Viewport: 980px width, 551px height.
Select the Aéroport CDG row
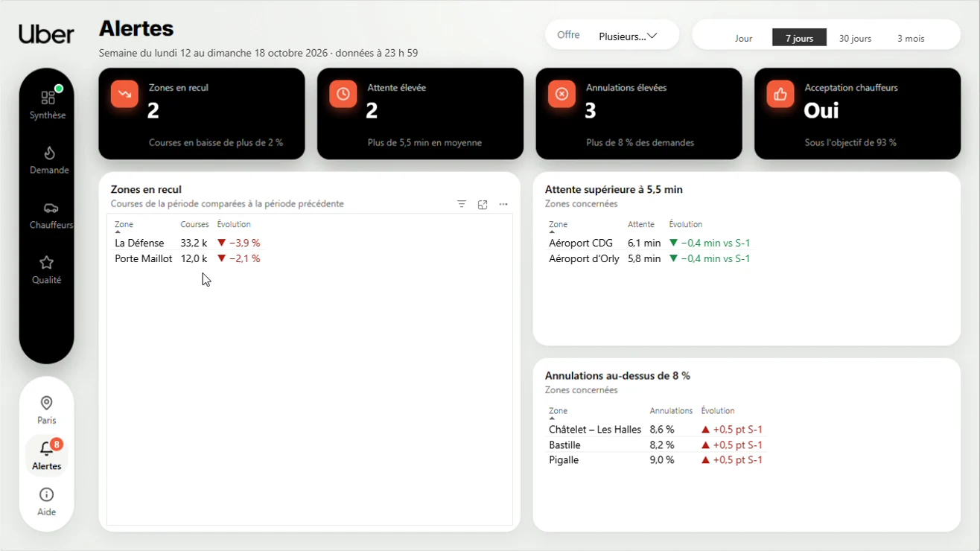pyautogui.click(x=649, y=243)
